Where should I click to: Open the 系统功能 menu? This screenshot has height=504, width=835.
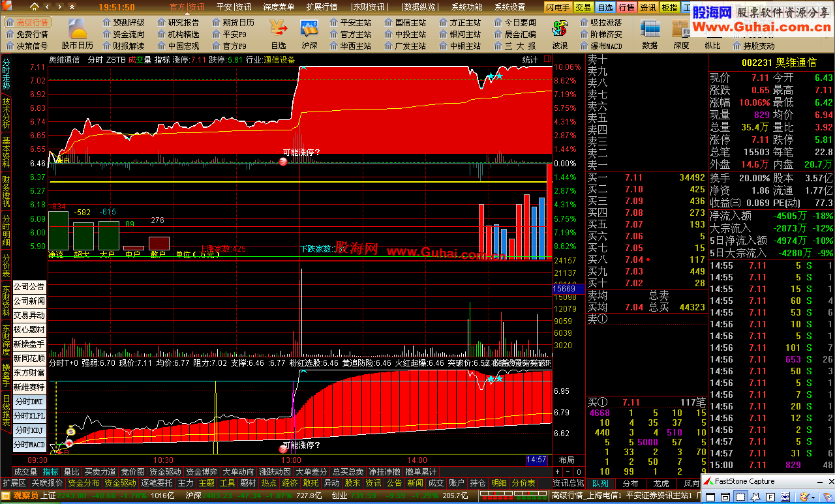[466, 7]
